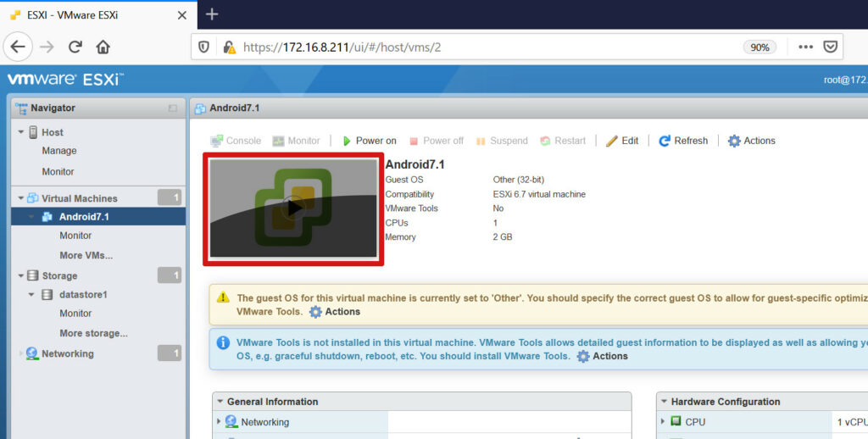Image resolution: width=868 pixels, height=439 pixels.
Task: Click the root user account menu
Action: (845, 80)
